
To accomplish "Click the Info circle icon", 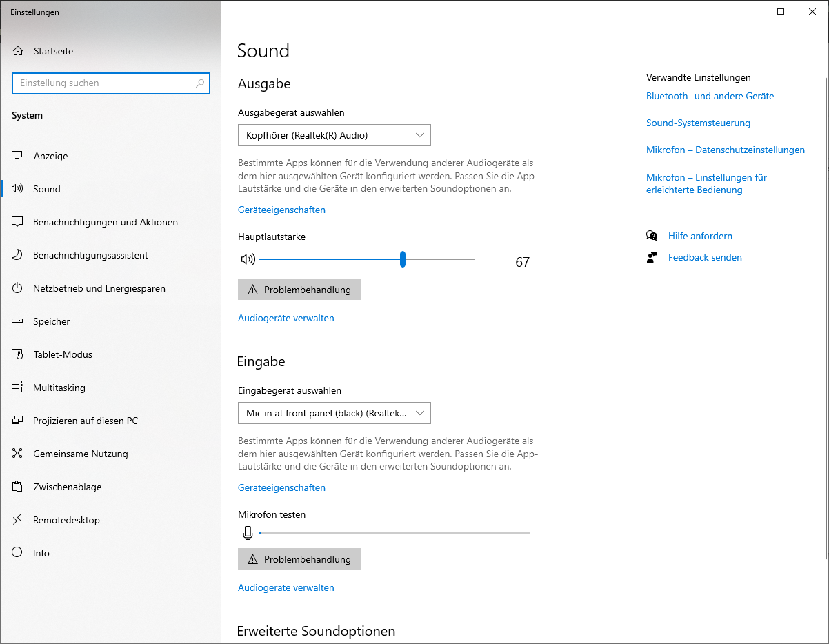I will tap(18, 553).
